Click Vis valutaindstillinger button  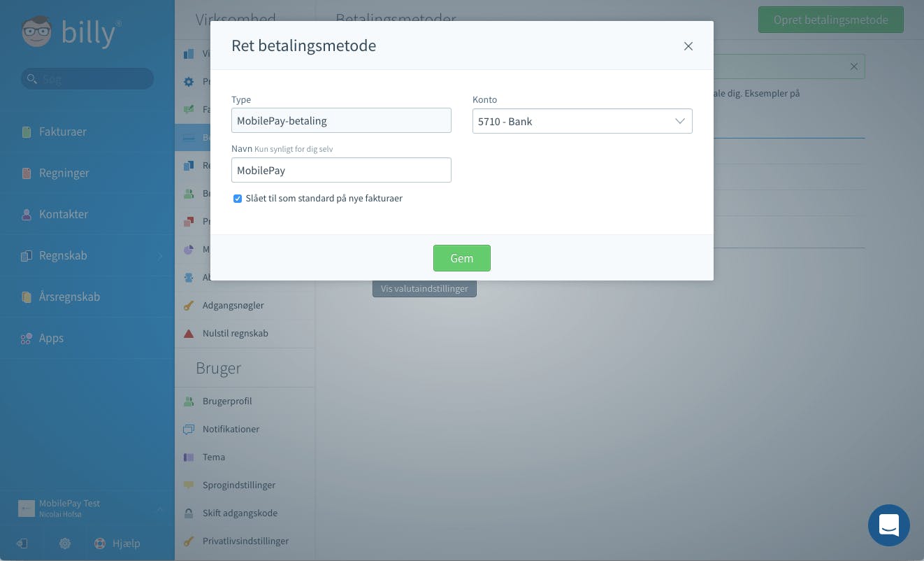click(x=424, y=288)
